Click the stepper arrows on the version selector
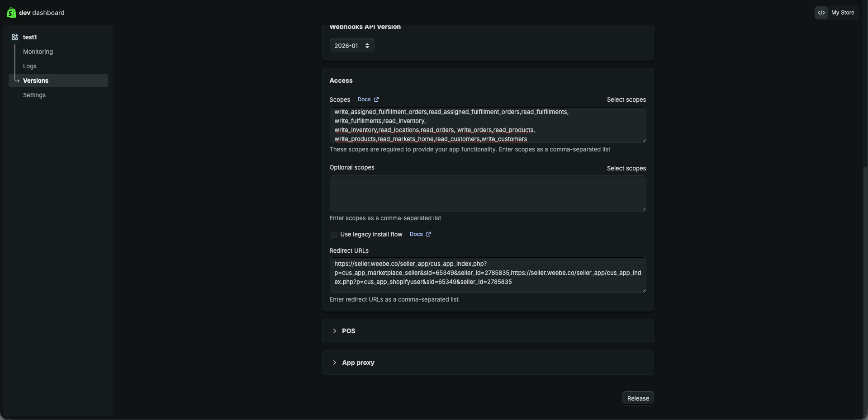868x420 pixels. tap(367, 45)
